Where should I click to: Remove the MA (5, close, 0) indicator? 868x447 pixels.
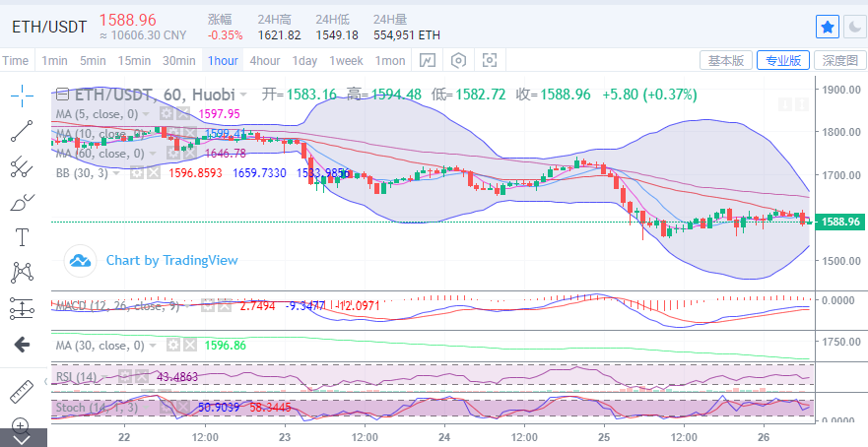pyautogui.click(x=182, y=114)
